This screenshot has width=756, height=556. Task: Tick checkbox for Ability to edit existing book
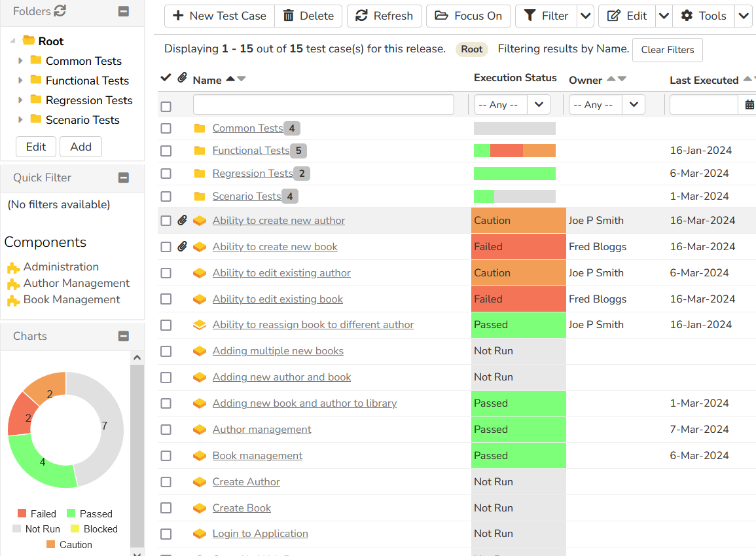[166, 299]
